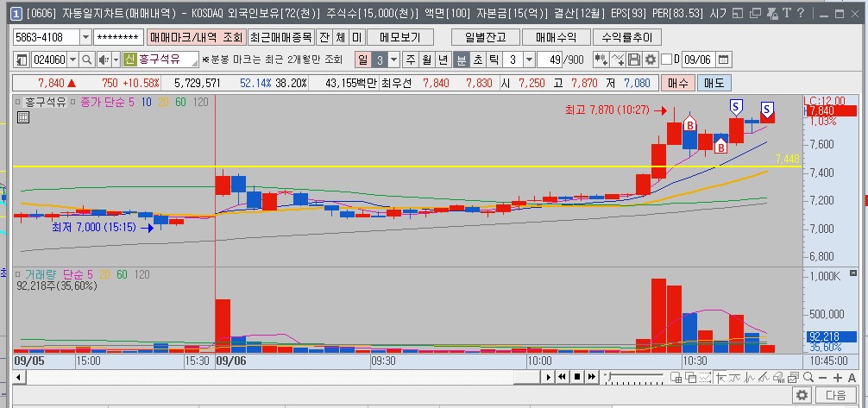Click the eraser icon in bottom toolbar
This screenshot has height=408, width=868.
[778, 377]
